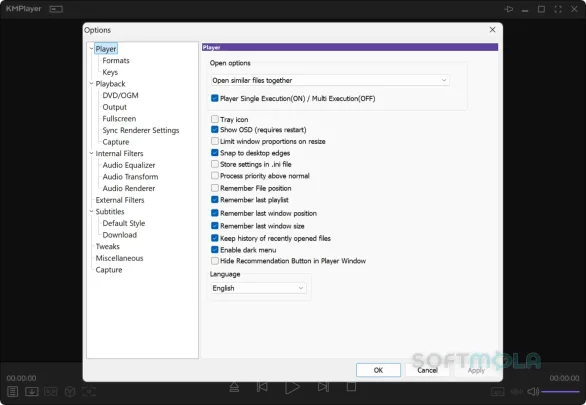Check Store settings in .ini file

215,164
